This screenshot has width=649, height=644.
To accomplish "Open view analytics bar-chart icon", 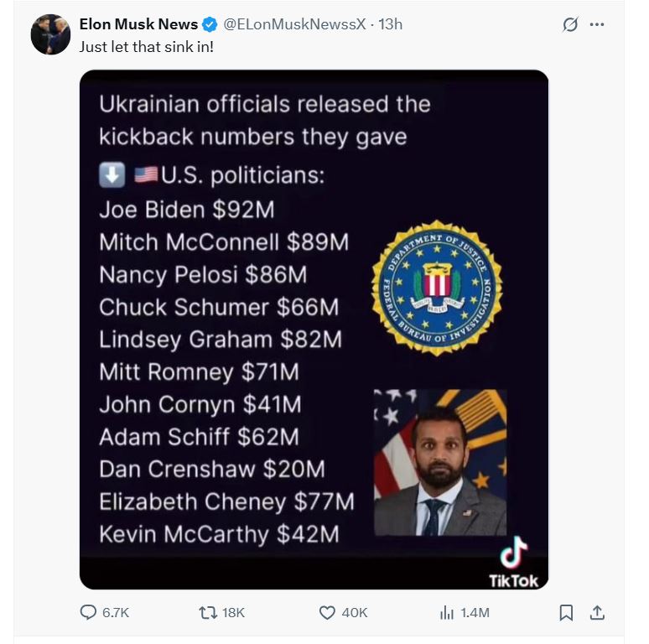I will coord(447,613).
